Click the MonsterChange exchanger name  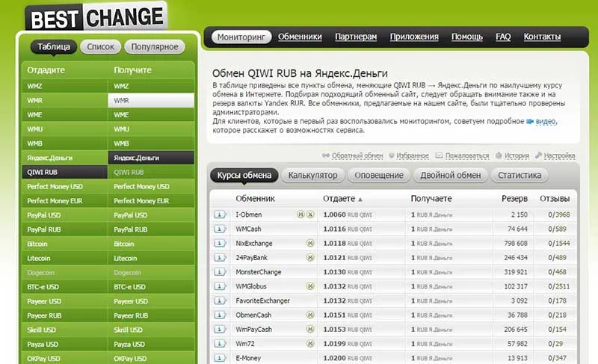click(x=258, y=272)
